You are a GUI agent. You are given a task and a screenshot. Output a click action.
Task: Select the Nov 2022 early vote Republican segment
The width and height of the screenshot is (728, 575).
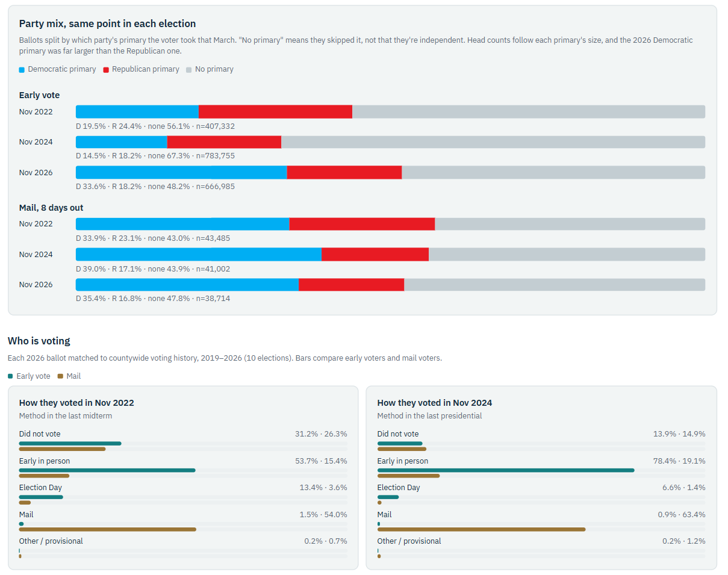pyautogui.click(x=275, y=112)
